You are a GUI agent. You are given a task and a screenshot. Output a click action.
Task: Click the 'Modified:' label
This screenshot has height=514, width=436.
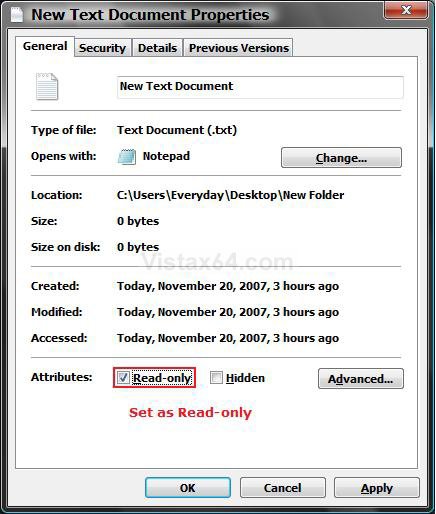click(56, 312)
